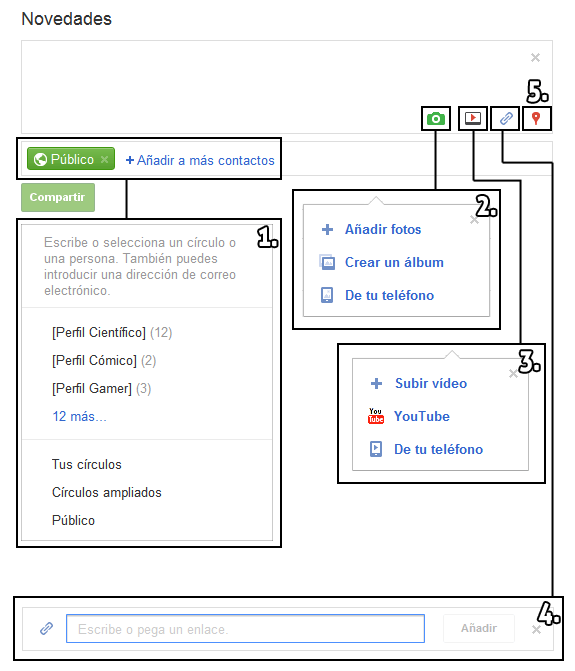Viewport: 575px width, 671px height.
Task: Expand the 12 más... circles list
Action: pyautogui.click(x=80, y=416)
